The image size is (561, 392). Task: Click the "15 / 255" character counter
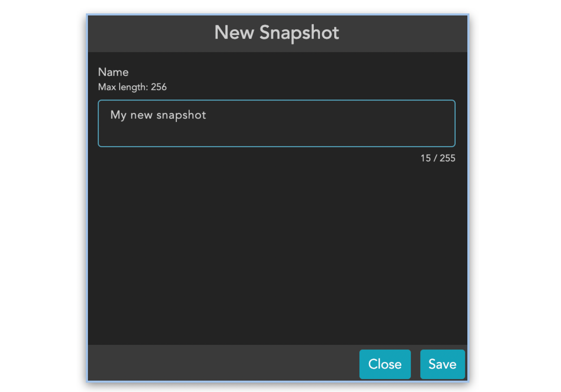[438, 158]
